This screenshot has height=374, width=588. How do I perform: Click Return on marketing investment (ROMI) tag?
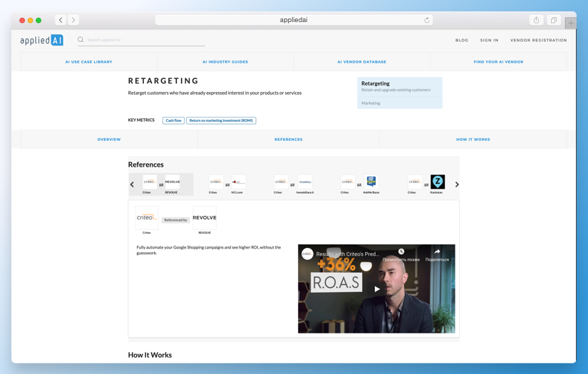[221, 120]
